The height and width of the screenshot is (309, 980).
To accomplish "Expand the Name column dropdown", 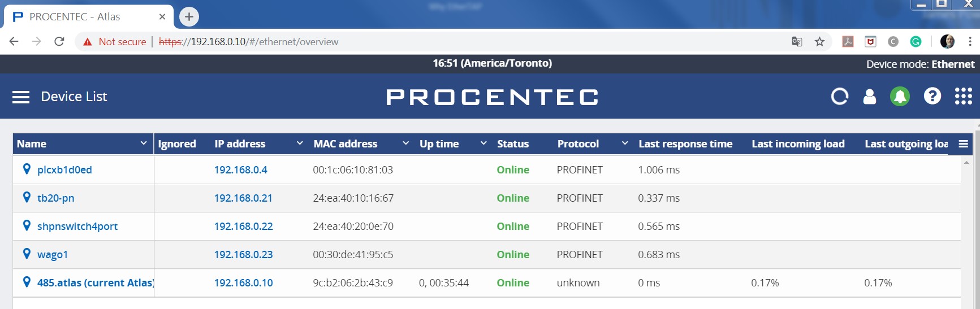I will click(x=144, y=143).
